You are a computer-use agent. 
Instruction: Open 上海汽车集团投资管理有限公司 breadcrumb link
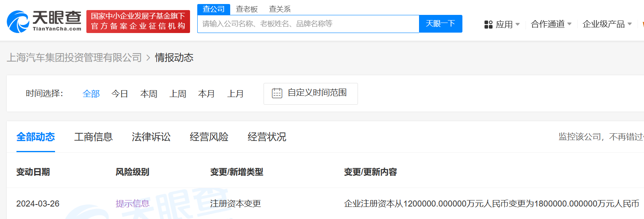(74, 58)
